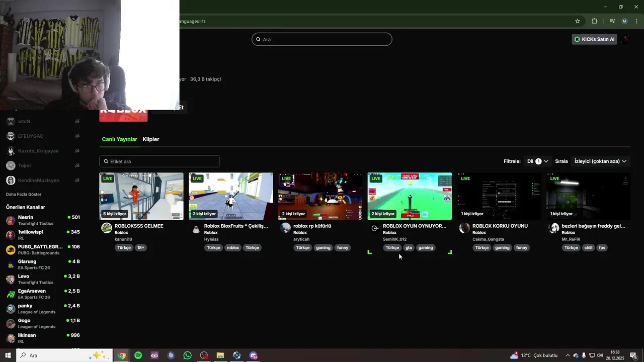
Task: Switch to the Canlı Yayınlar tab
Action: click(x=119, y=139)
